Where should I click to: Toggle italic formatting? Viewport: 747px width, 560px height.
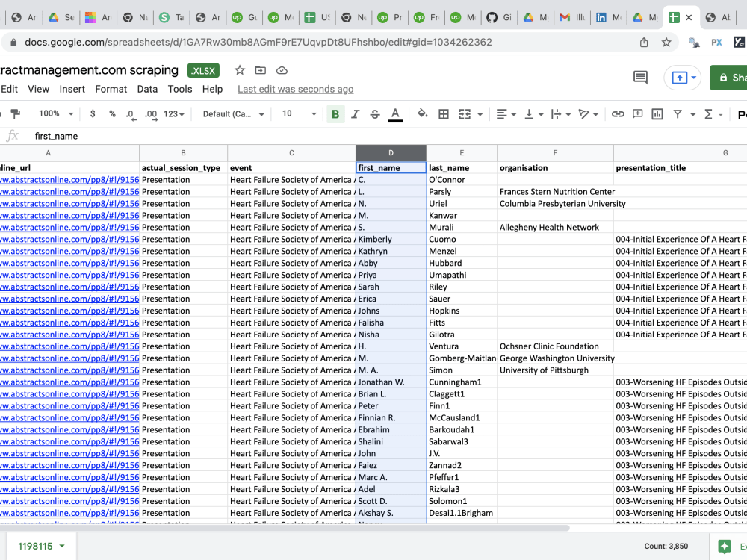pyautogui.click(x=355, y=114)
